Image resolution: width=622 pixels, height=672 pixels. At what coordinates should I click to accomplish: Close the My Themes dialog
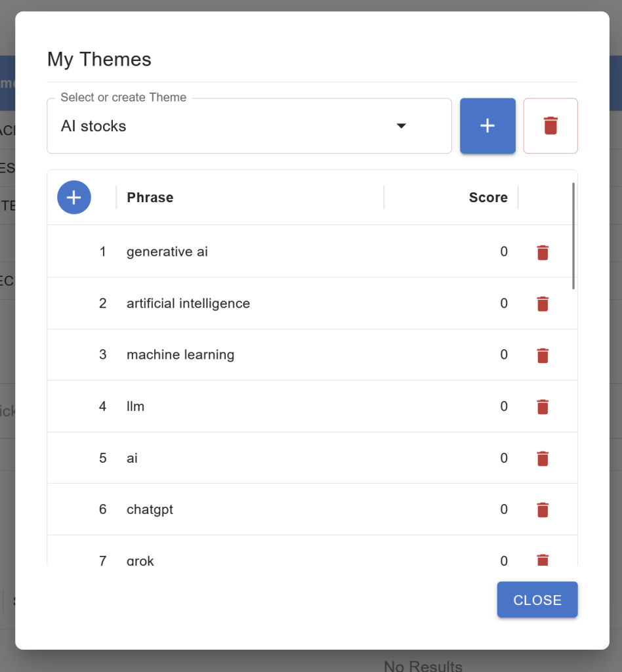(537, 600)
